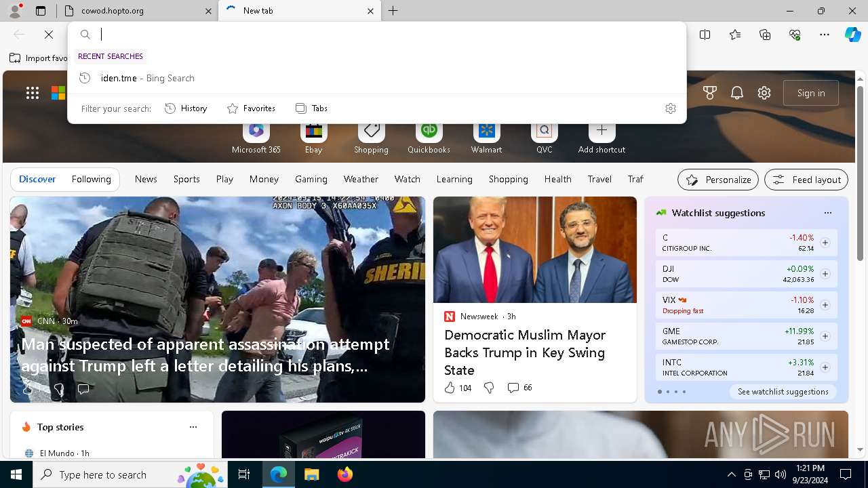Viewport: 868px width, 488px height.
Task: Select recent search iden.tme
Action: [x=376, y=78]
